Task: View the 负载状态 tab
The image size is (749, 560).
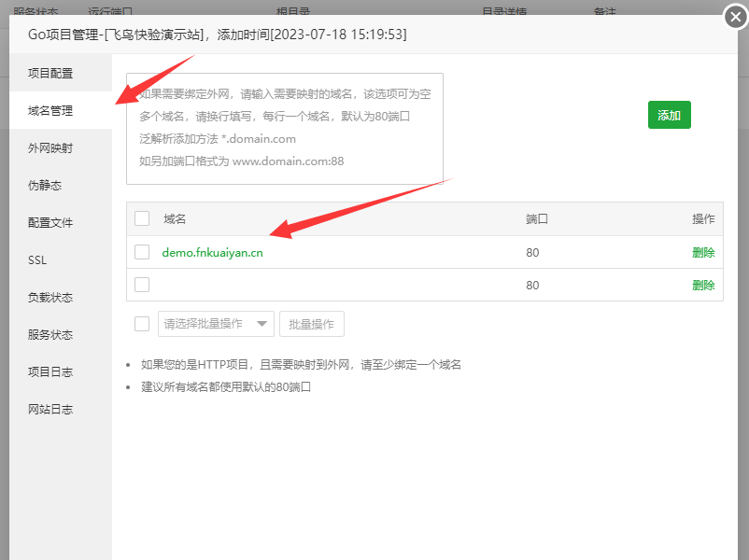Action: pyautogui.click(x=50, y=297)
